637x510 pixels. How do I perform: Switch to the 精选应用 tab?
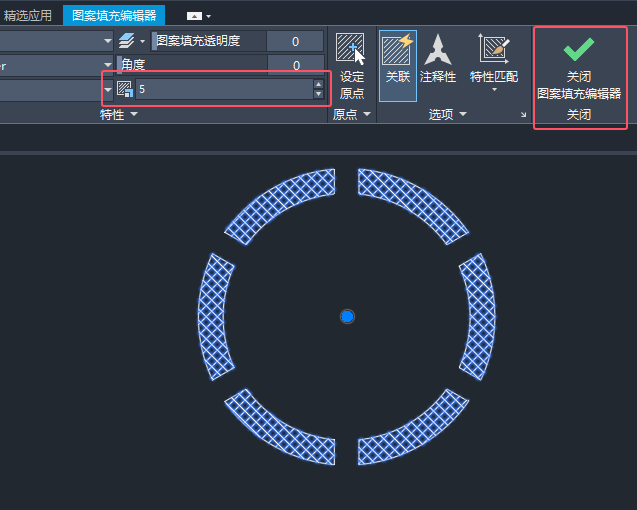(x=27, y=15)
